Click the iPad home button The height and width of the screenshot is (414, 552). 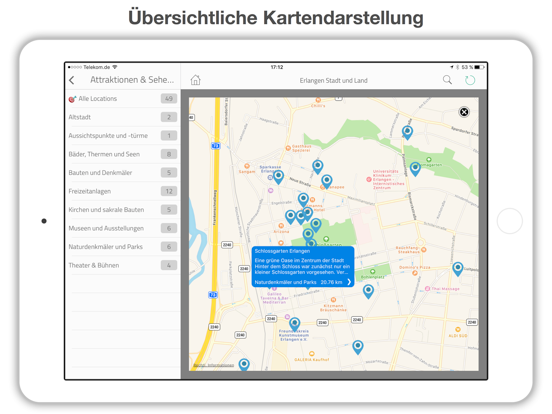pyautogui.click(x=509, y=221)
